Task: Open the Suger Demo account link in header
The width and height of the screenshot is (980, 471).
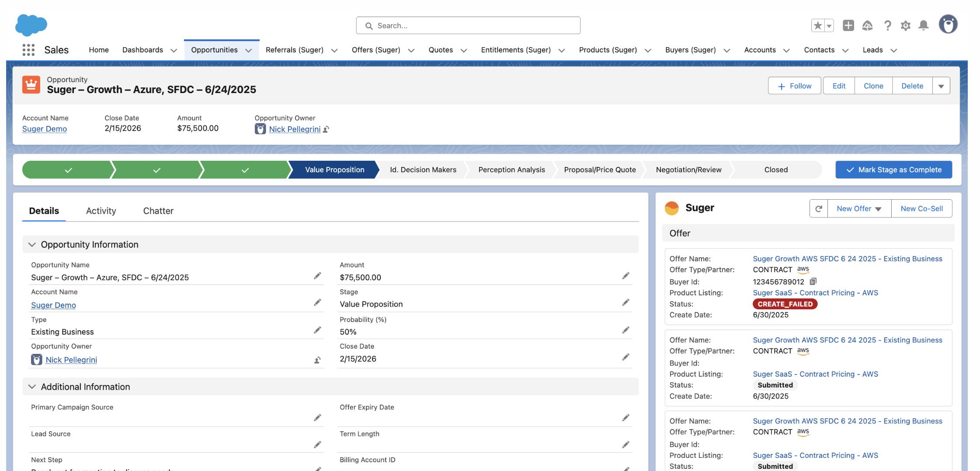Action: coord(45,129)
